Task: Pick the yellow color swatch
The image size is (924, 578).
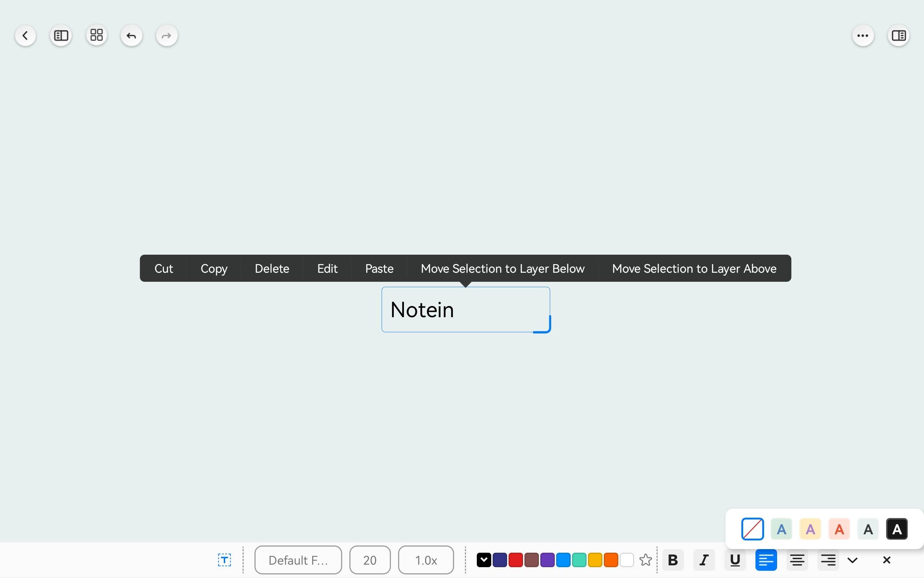Action: pos(595,560)
